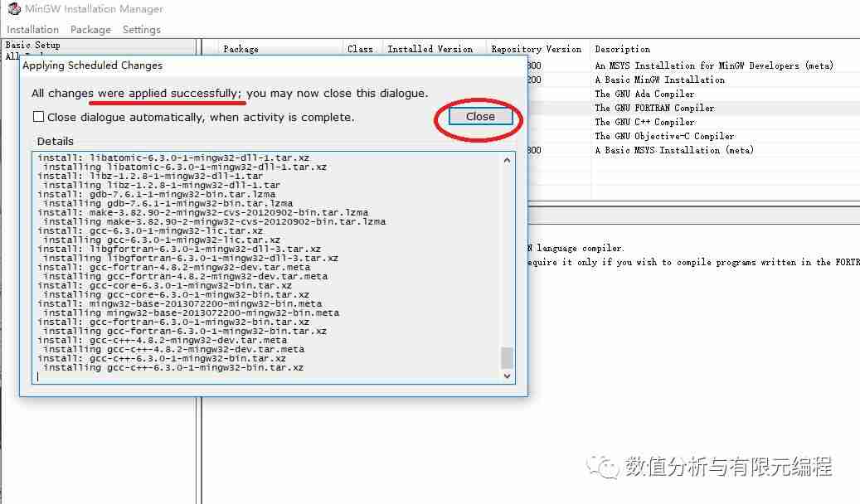Sort packages by the Package column header
860x504 pixels.
click(x=241, y=49)
